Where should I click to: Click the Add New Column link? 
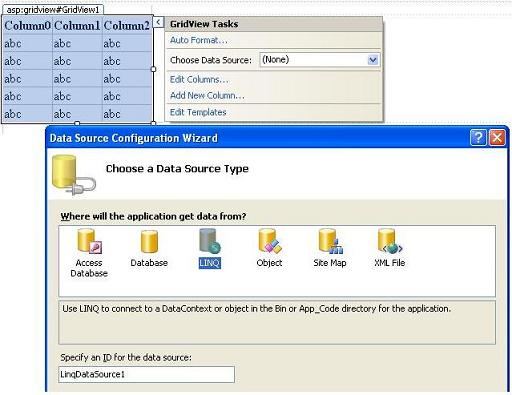207,96
